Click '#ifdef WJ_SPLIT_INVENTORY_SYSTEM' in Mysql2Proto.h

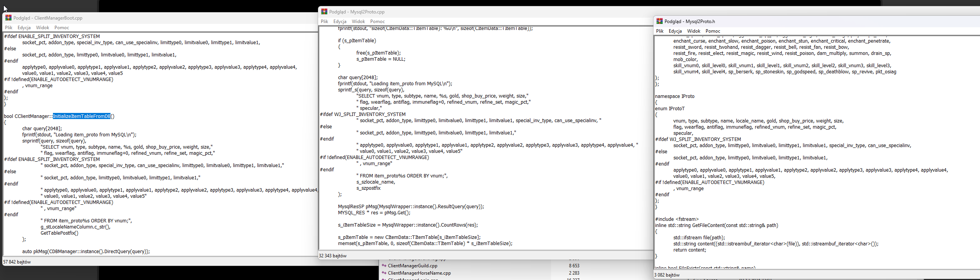coord(698,139)
